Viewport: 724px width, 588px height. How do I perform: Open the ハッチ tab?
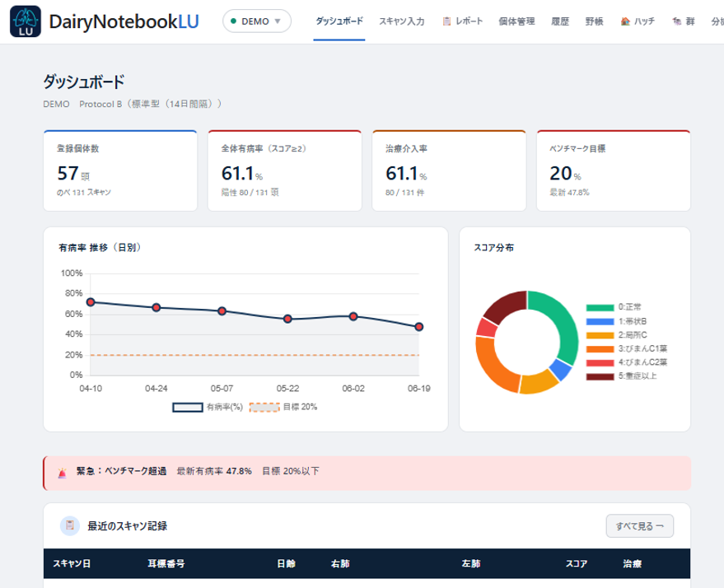(x=638, y=21)
